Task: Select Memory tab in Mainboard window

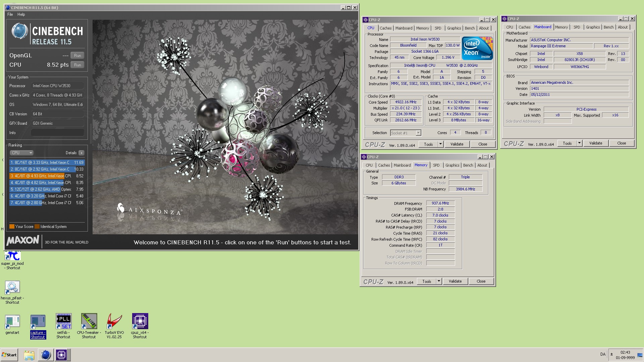Action: [561, 27]
